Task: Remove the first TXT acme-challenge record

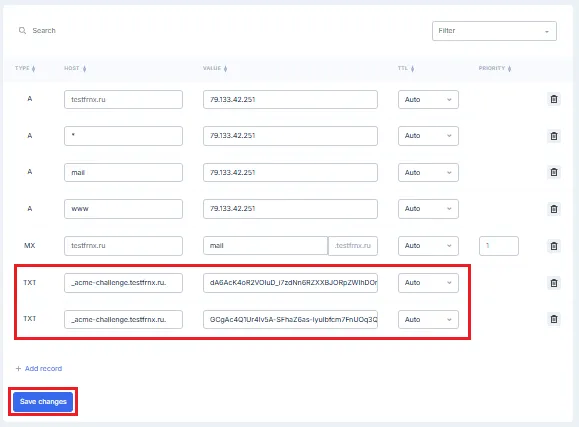Action: [554, 283]
